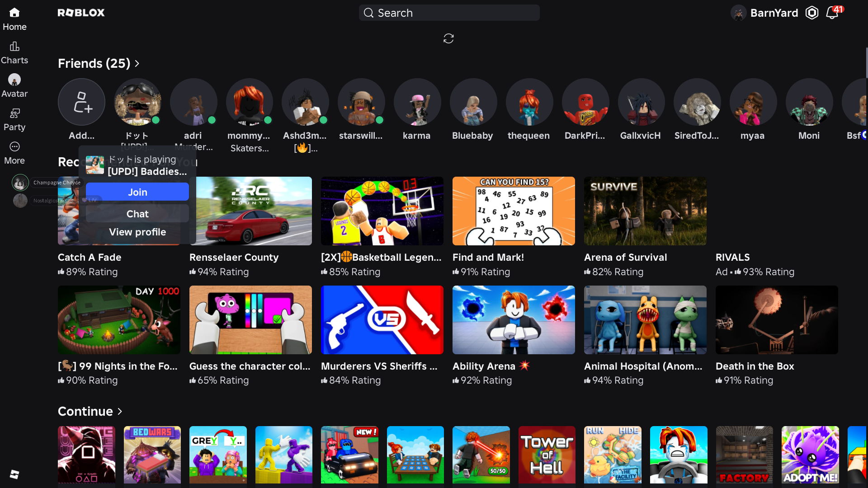The image size is (868, 488).
Task: Open Champagne Choyce sidebar avatar
Action: 20,183
